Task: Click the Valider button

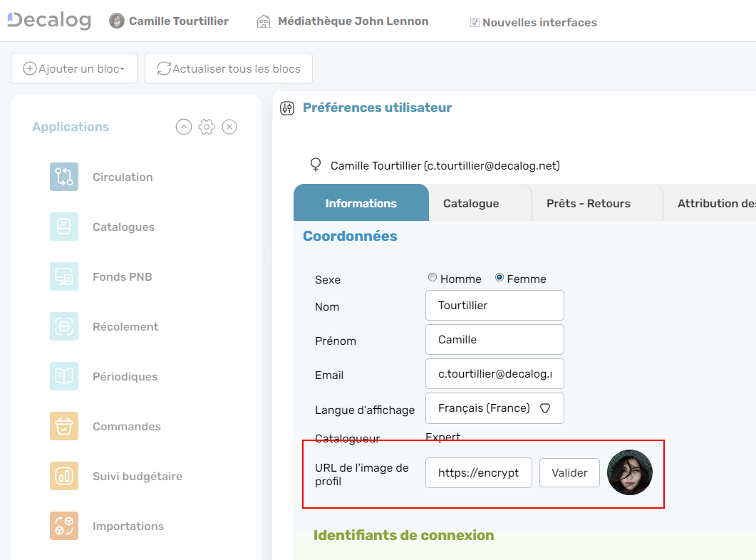Action: click(569, 472)
